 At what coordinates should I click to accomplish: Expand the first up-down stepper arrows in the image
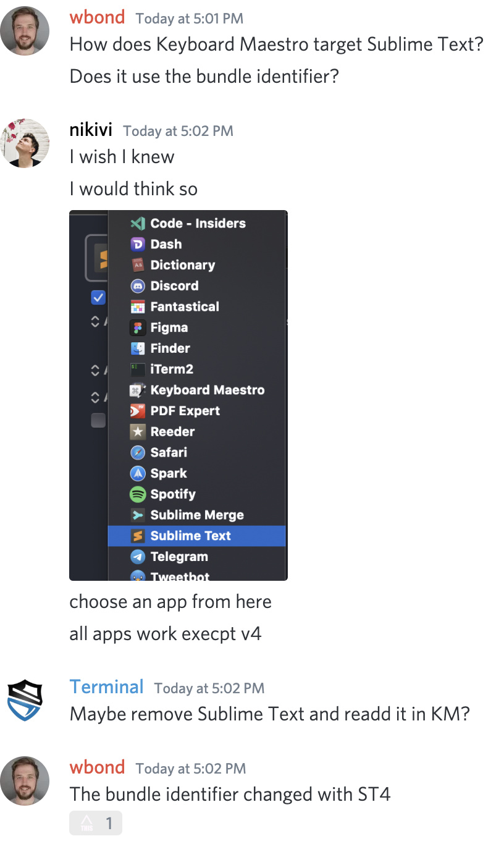tap(95, 321)
